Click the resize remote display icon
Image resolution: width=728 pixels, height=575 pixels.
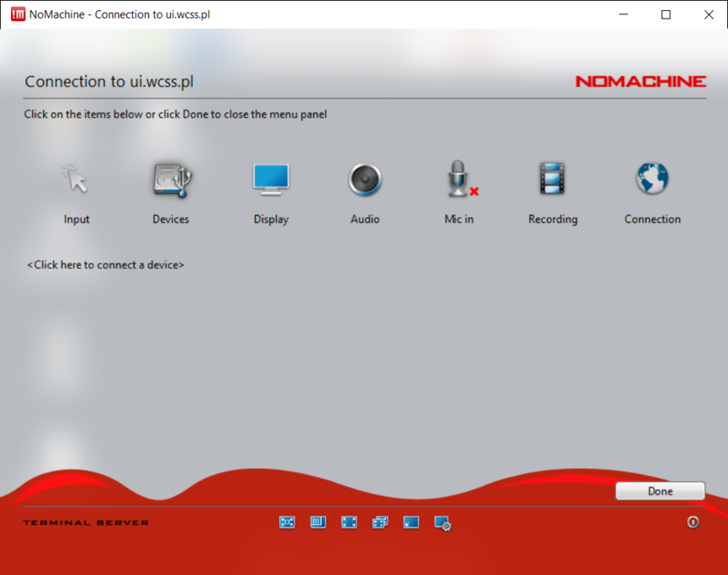coord(318,522)
